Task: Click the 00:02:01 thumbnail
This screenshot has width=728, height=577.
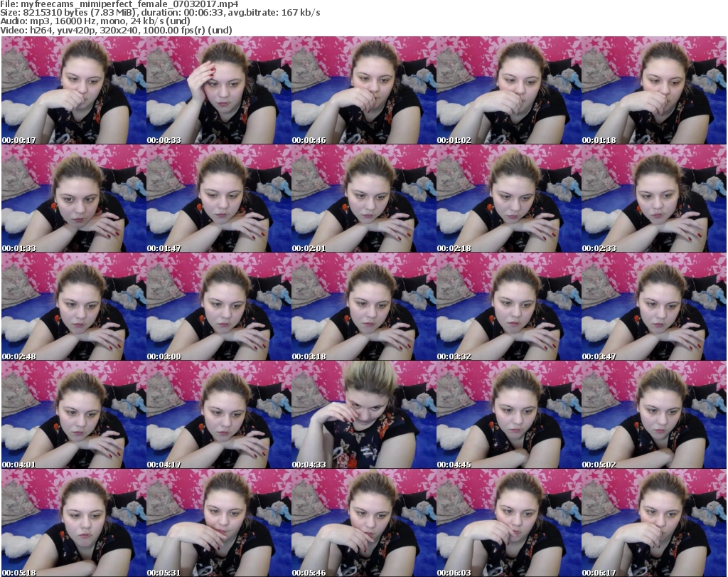Action: click(x=363, y=198)
